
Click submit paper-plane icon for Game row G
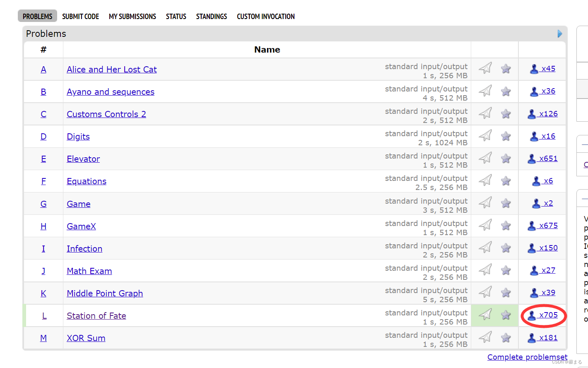click(x=485, y=203)
